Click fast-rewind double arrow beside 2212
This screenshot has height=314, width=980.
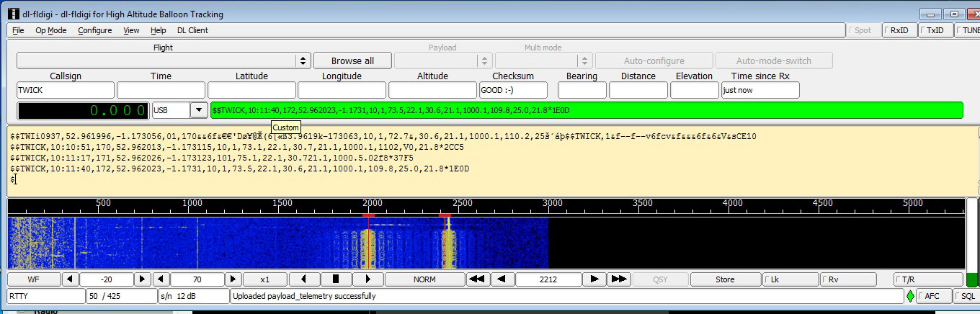pos(476,279)
